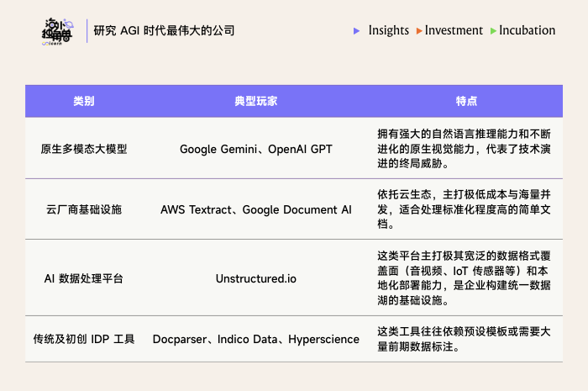Click the Docparser、Indico Data、Hyperscience cell
The image size is (588, 391).
(256, 340)
